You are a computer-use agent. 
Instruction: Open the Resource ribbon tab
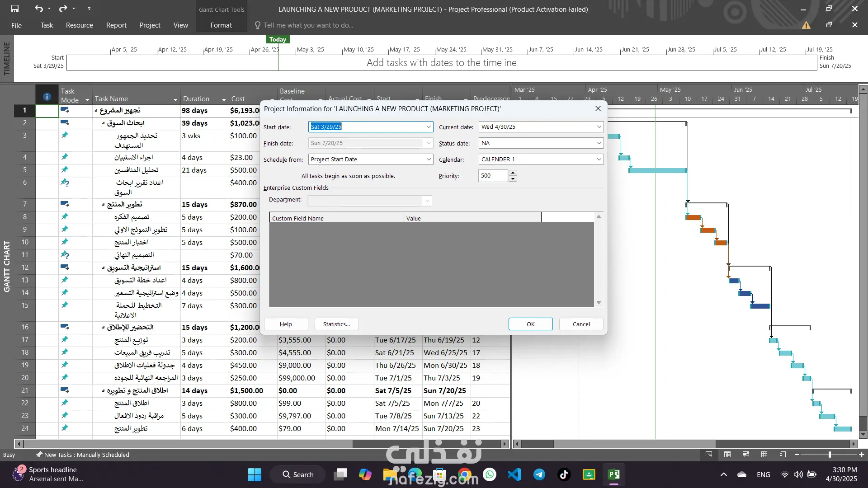click(79, 25)
